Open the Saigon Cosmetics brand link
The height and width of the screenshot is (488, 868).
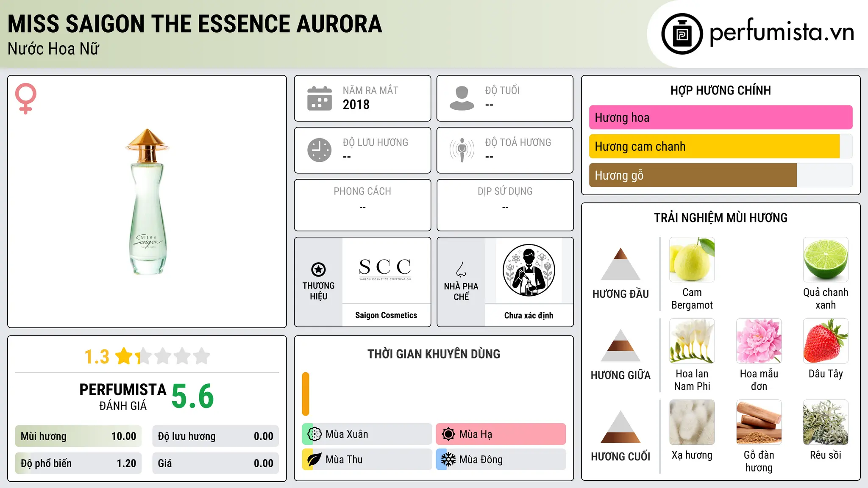point(386,315)
